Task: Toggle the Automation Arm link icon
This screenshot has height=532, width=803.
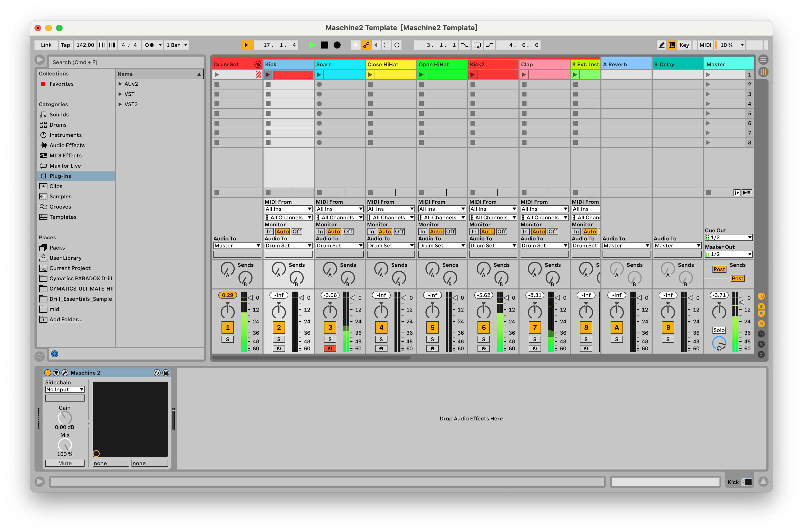Action: pyautogui.click(x=366, y=45)
